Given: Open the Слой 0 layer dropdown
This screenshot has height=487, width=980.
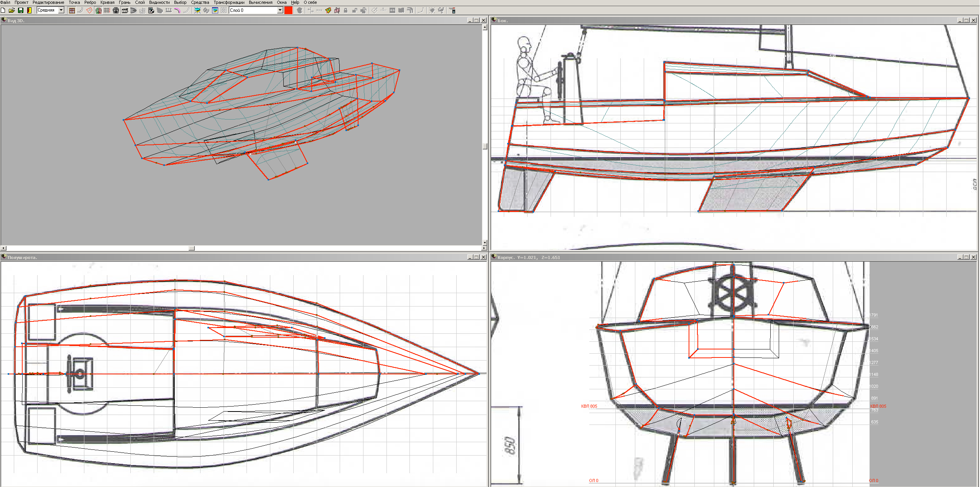Looking at the screenshot, I should coord(280,10).
